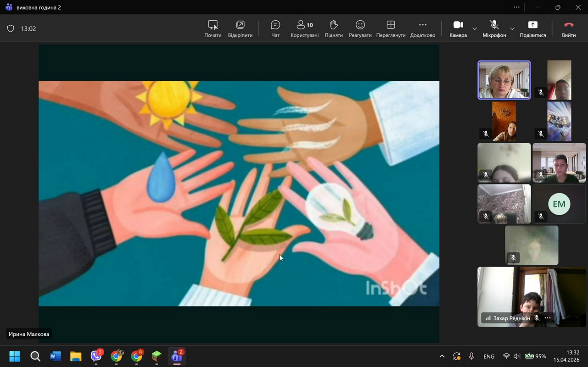588x367 pixels.
Task: Change layout with Переглянути
Action: 391,28
